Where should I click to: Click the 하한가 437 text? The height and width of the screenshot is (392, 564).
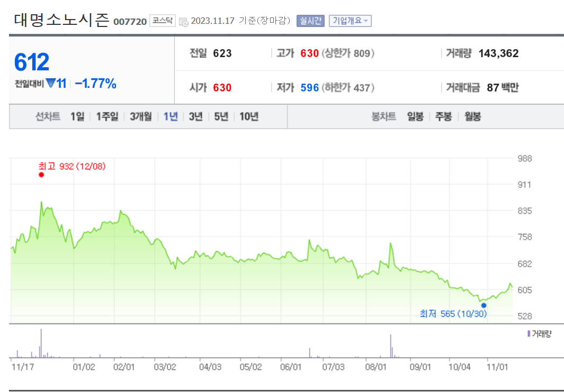pos(348,88)
